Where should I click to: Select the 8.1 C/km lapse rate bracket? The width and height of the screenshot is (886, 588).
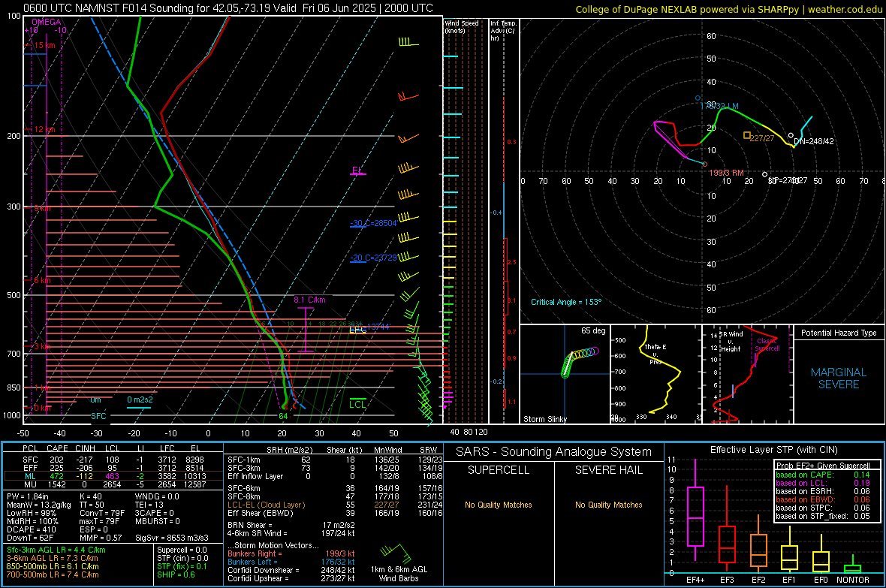306,330
